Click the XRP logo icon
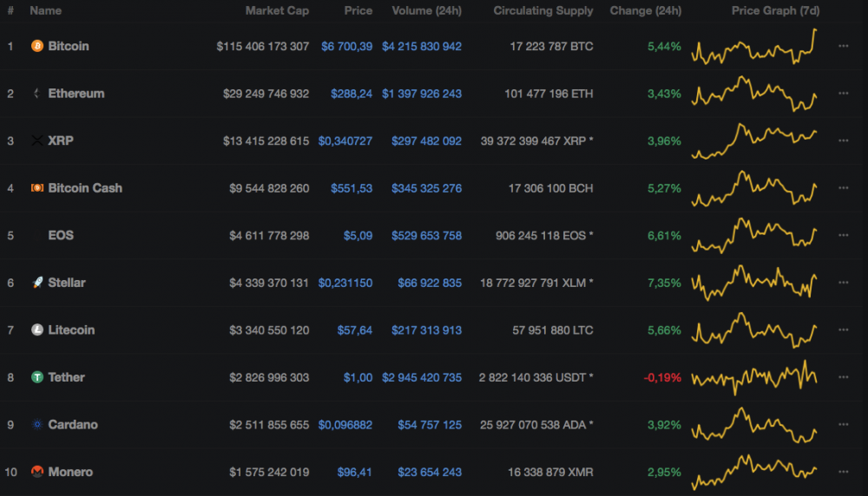The image size is (868, 496). point(37,140)
